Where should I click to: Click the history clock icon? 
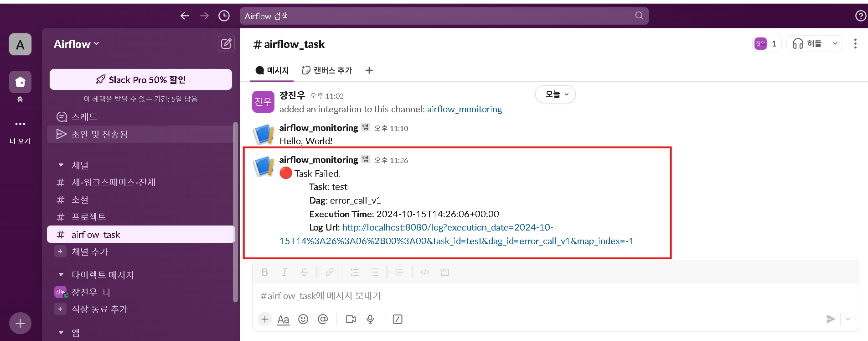[224, 16]
